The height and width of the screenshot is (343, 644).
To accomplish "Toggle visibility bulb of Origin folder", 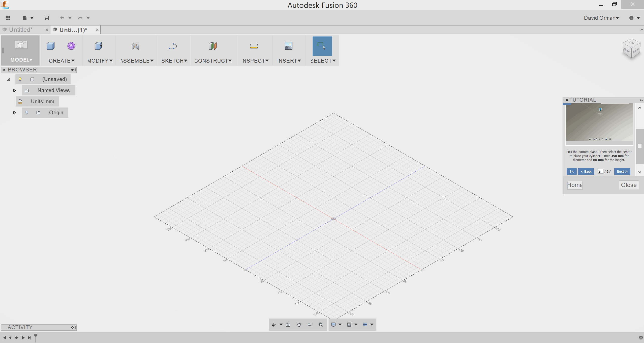I will pyautogui.click(x=27, y=113).
